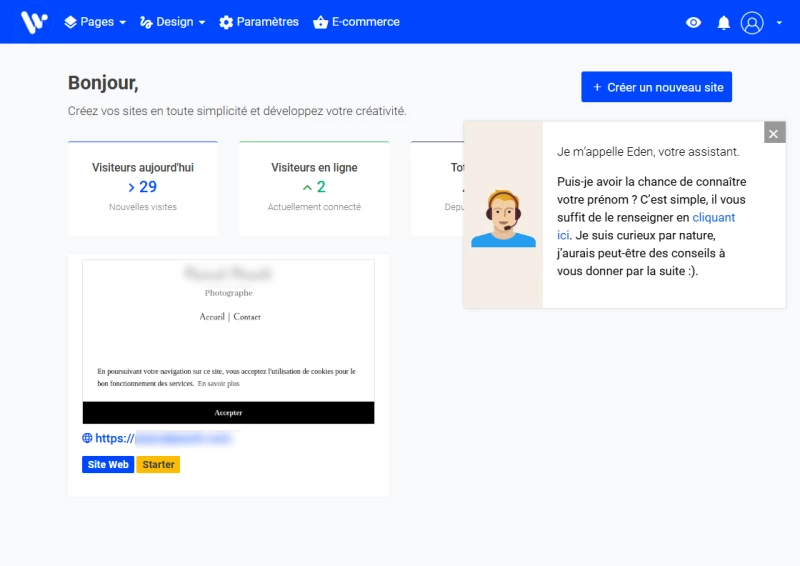Viewport: 800px width, 566px height.
Task: Click the site preview thumbnail
Action: point(228,340)
